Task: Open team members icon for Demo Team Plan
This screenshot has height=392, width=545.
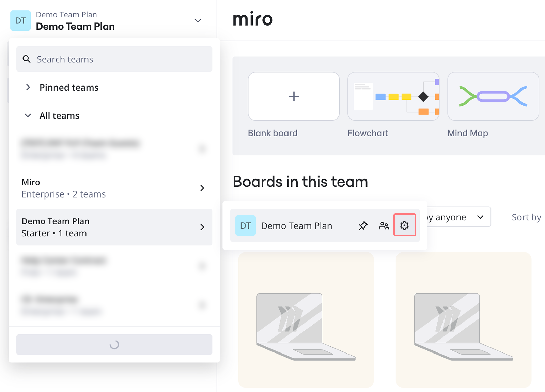Action: point(384,225)
